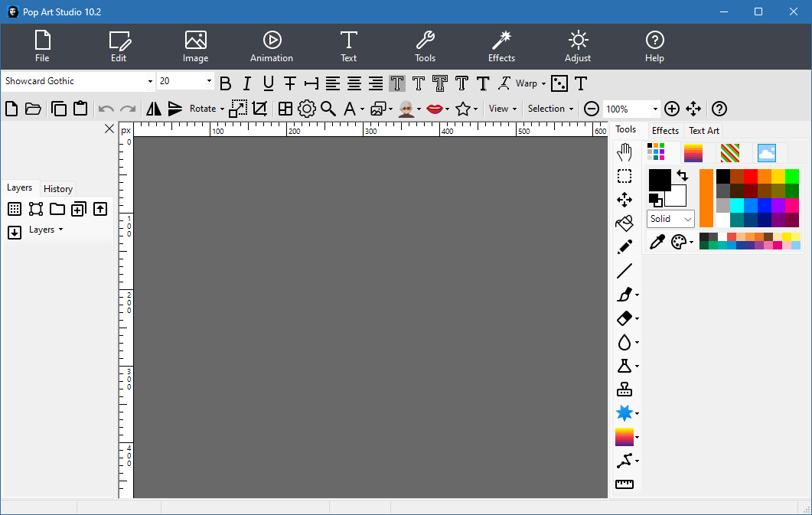The height and width of the screenshot is (515, 812).
Task: Select the Eraser tool
Action: point(624,318)
